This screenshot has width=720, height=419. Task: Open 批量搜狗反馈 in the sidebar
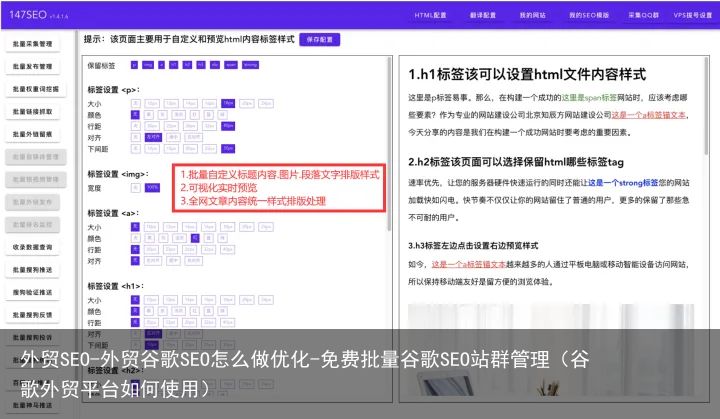click(32, 315)
